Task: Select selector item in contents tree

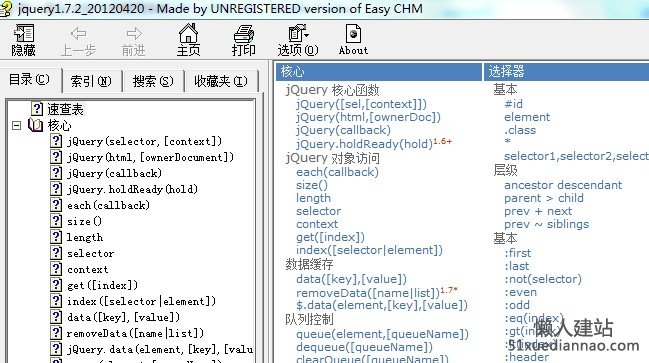Action: click(x=91, y=253)
